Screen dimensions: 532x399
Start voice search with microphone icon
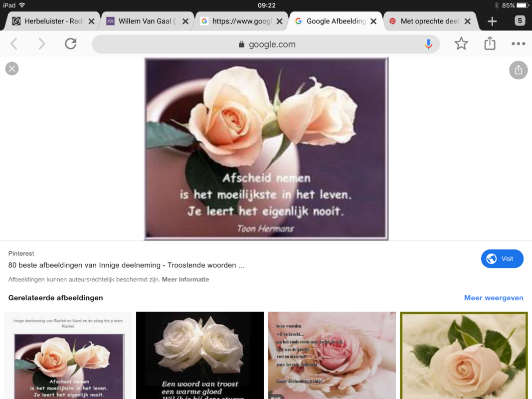point(428,44)
